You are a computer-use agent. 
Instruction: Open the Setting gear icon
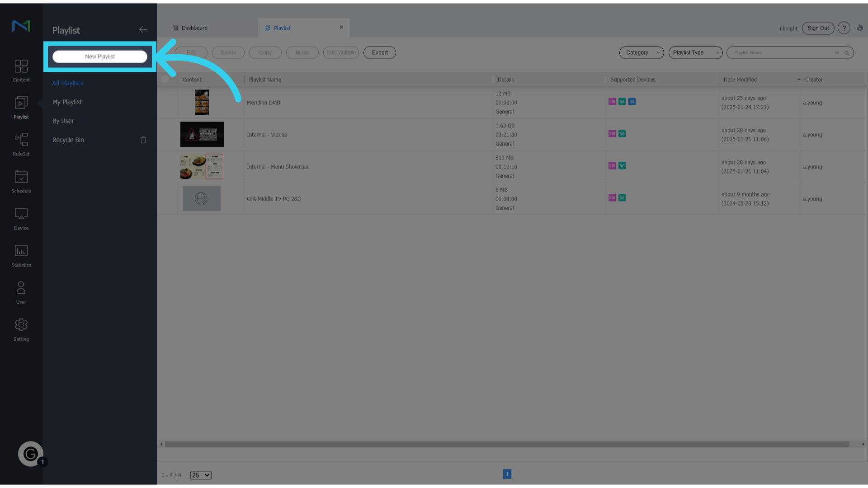[x=21, y=329]
